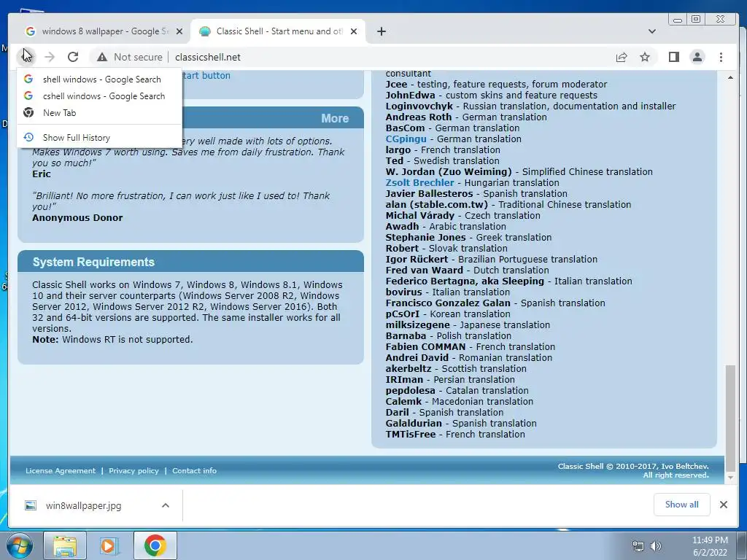
Task: Go back to shell windows Google Search
Action: [x=99, y=79]
